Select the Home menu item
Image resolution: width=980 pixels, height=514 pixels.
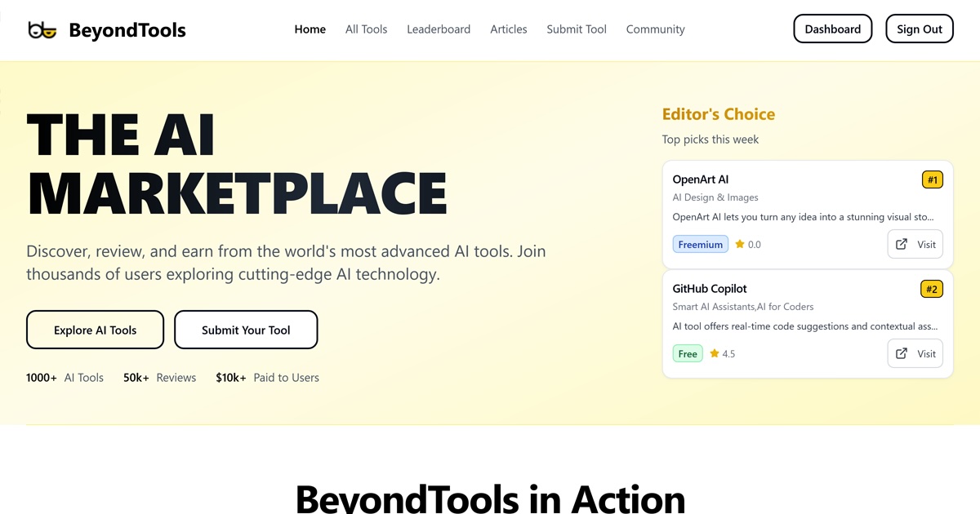pos(310,29)
